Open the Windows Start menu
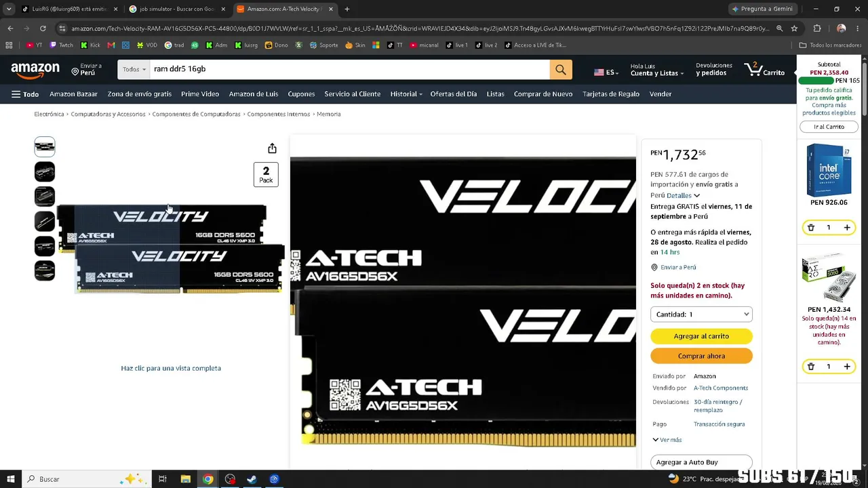 [10, 479]
